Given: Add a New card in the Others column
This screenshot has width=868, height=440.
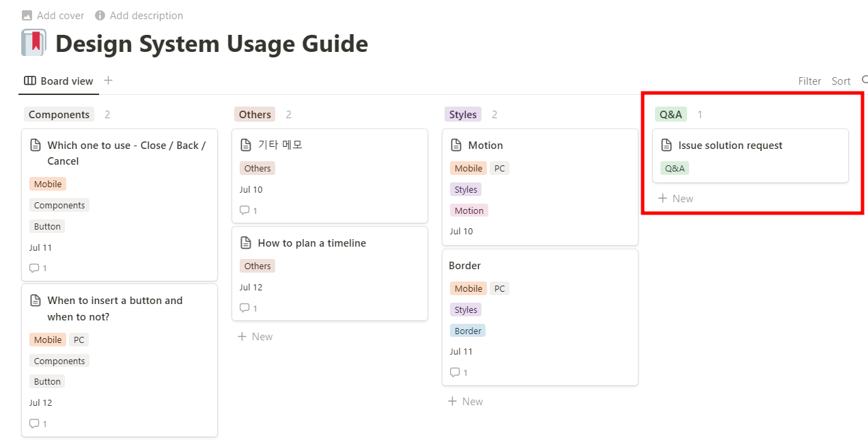Looking at the screenshot, I should (x=255, y=337).
